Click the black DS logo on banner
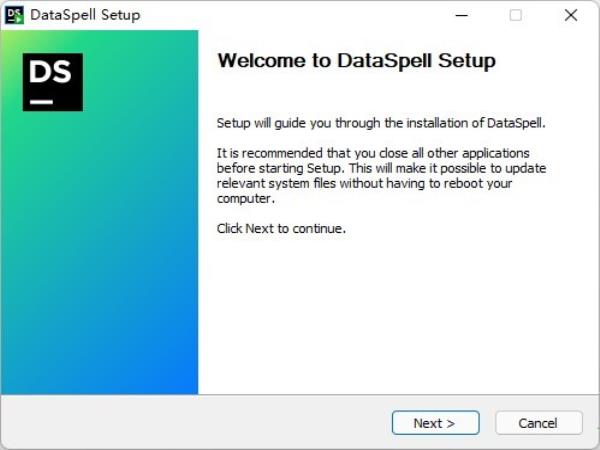 coord(53,82)
